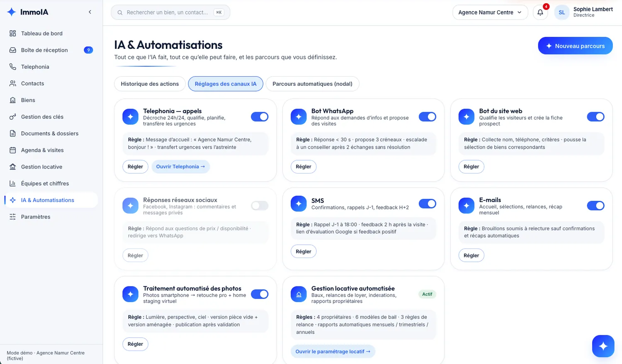Click the Telephonia phone icon in sidebar
The width and height of the screenshot is (622, 364).
point(13,67)
